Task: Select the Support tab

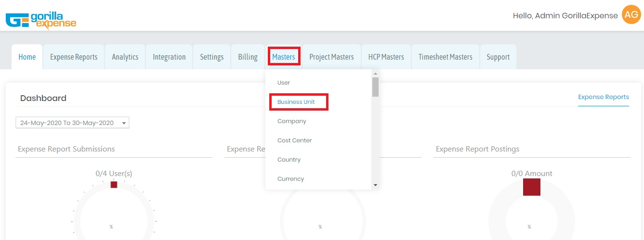Action: [x=498, y=57]
